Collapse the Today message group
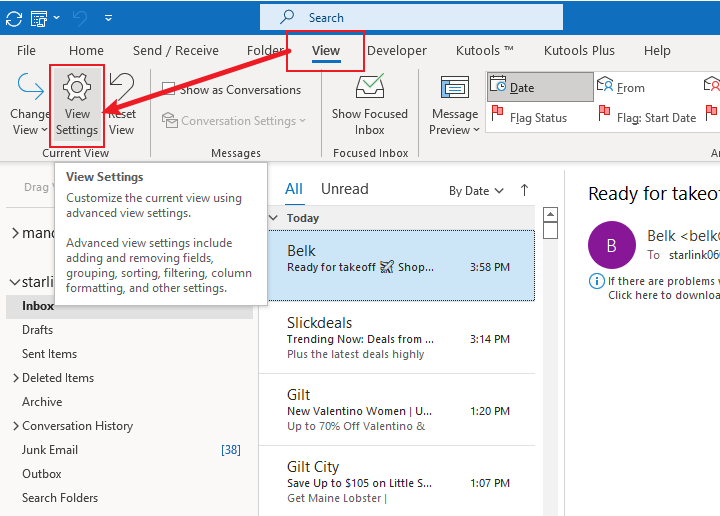Viewport: 720px width, 516px height. (x=274, y=218)
